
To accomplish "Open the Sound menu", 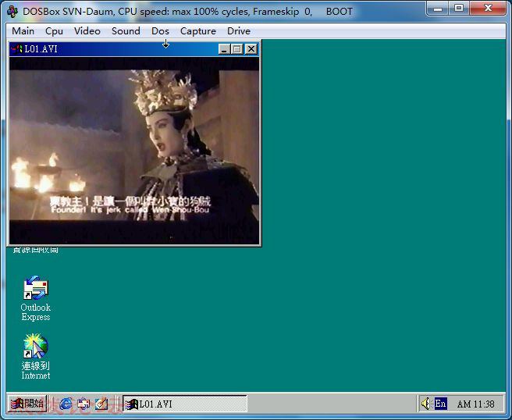I will (126, 31).
